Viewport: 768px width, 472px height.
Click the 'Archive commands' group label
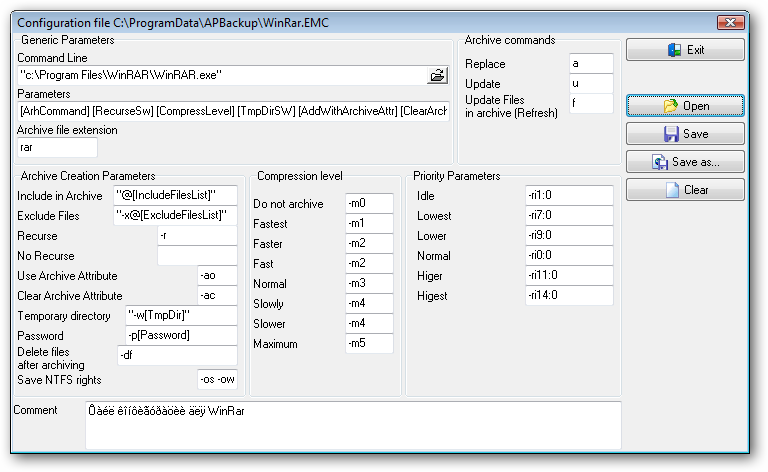pyautogui.click(x=510, y=40)
